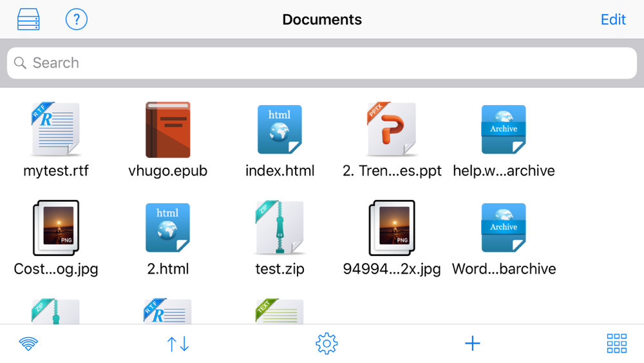
Task: Open the test.zip archive icon
Action: (x=279, y=228)
